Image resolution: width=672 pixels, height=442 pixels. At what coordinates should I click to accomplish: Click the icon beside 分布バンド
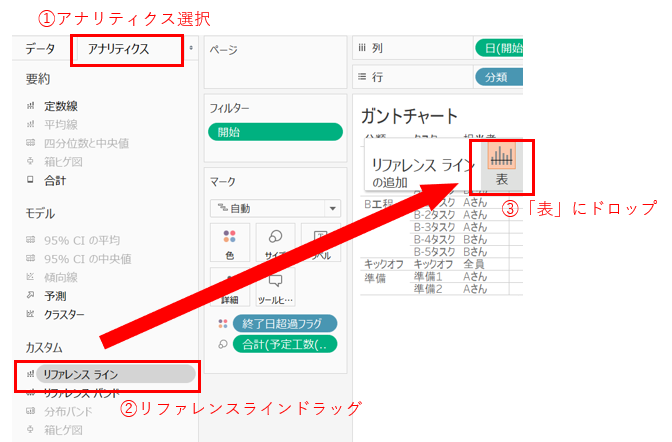coord(30,411)
